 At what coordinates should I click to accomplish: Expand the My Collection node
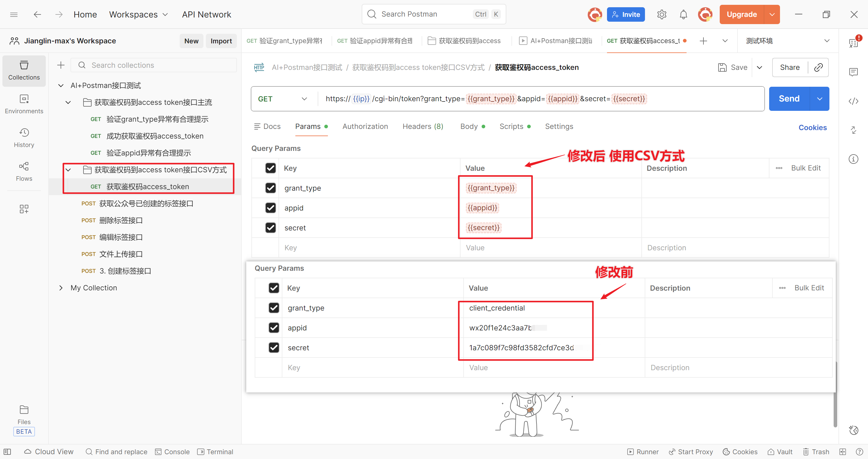[x=61, y=288]
